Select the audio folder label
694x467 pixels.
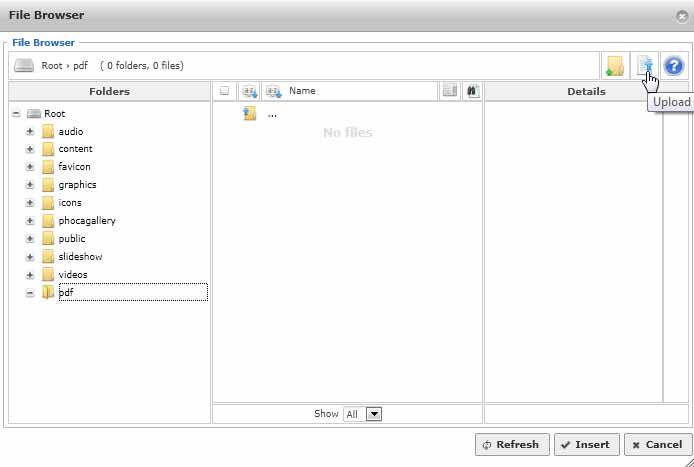(71, 131)
